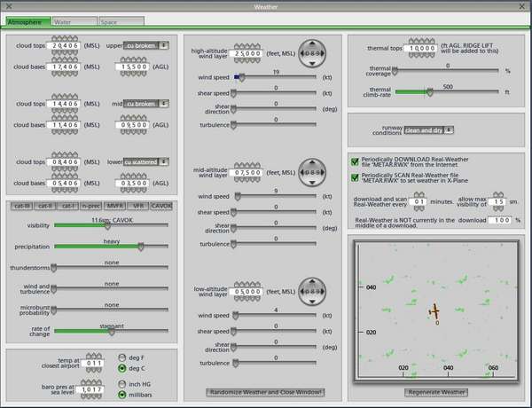Click the down arrow on the high-altitude wind direction dial
The image size is (532, 408).
pos(312,64)
